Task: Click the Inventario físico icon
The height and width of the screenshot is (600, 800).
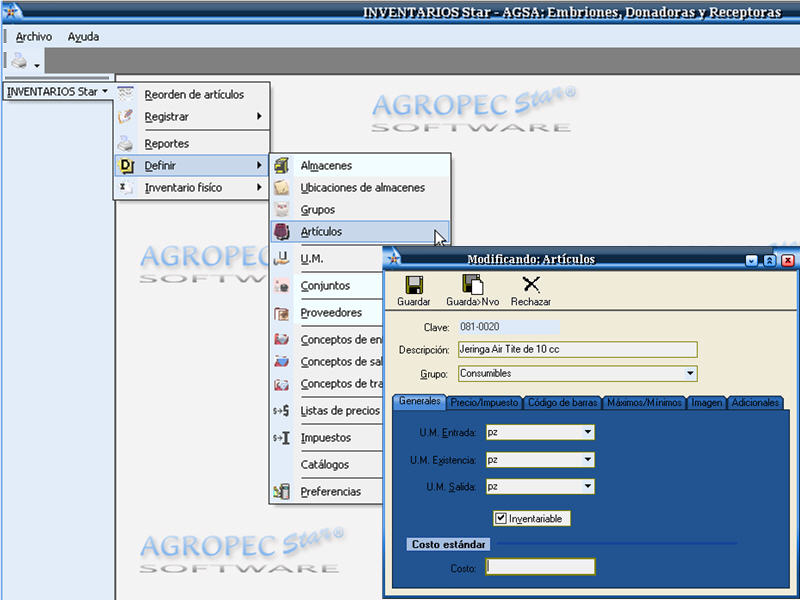Action: 126,187
